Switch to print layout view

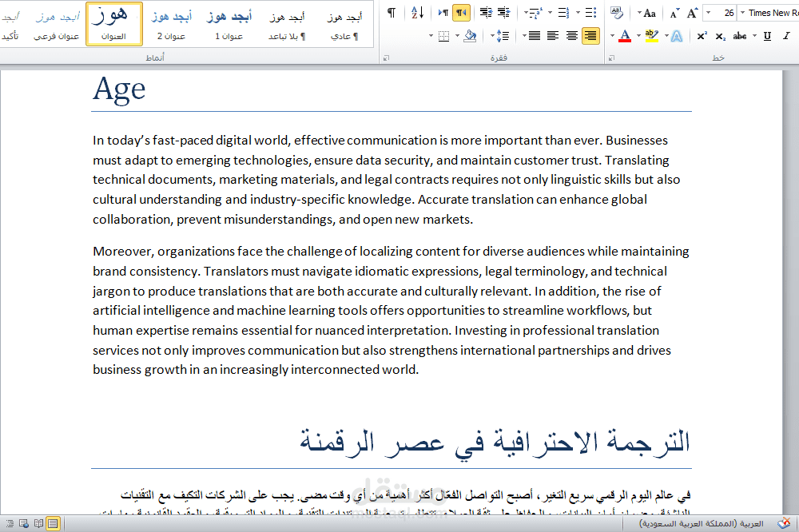53,523
